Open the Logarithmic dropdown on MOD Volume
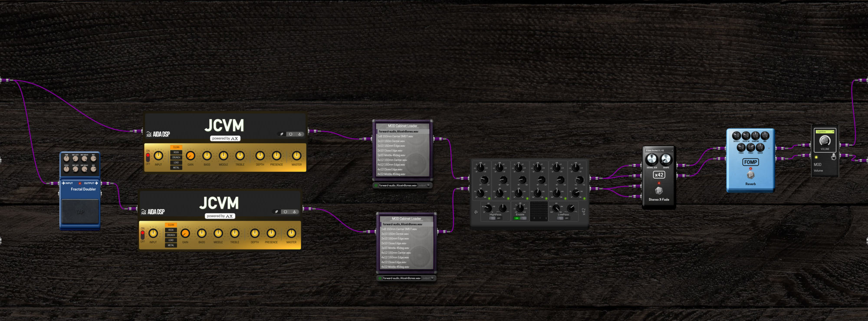 [x=825, y=131]
